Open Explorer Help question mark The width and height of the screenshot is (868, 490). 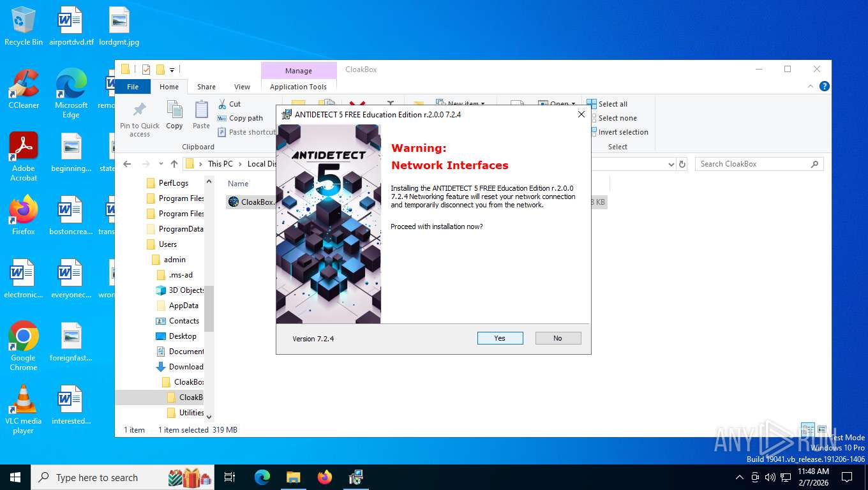point(824,86)
